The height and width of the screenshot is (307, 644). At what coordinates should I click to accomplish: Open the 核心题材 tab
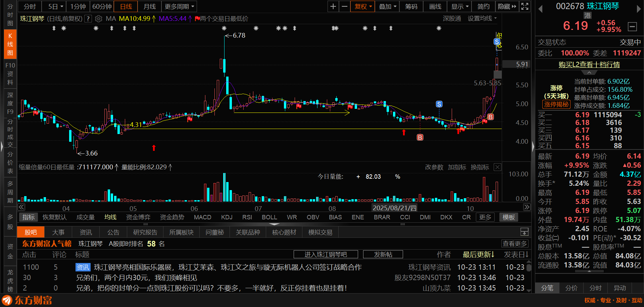(284, 232)
